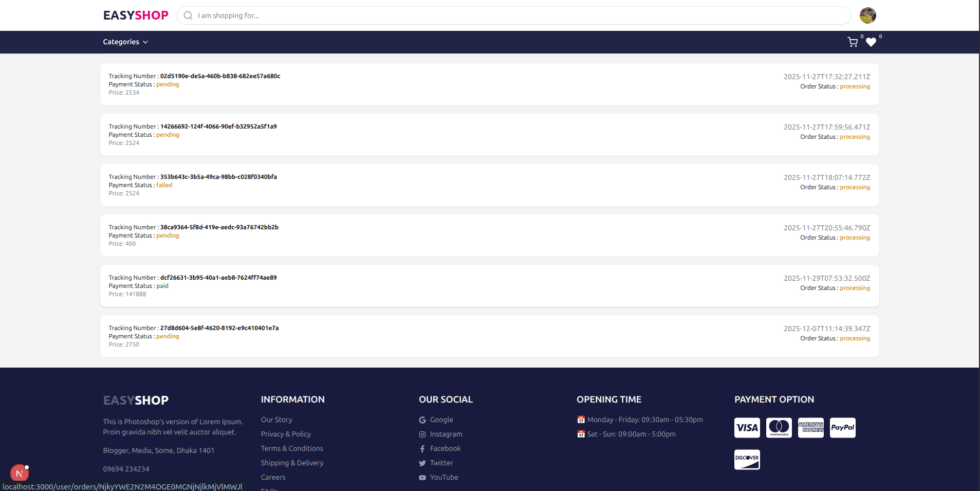Click the search magnifier icon
The height and width of the screenshot is (491, 980).
[188, 15]
